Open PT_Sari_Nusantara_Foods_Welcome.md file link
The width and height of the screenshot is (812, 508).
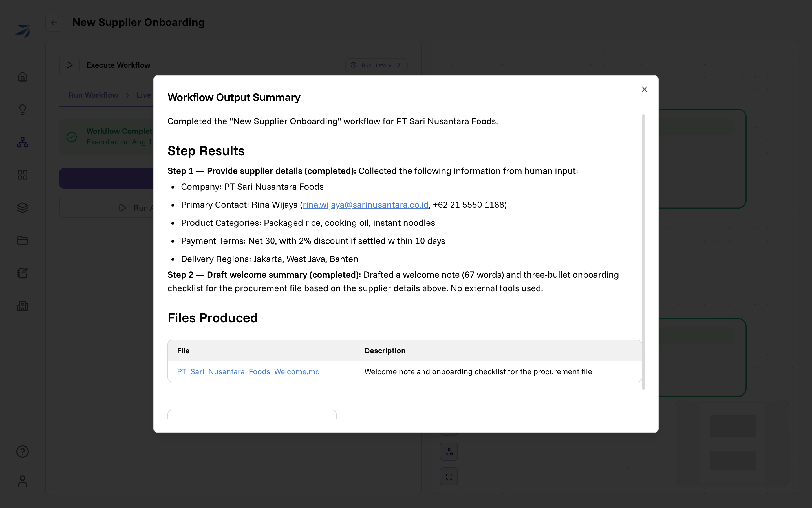tap(248, 372)
